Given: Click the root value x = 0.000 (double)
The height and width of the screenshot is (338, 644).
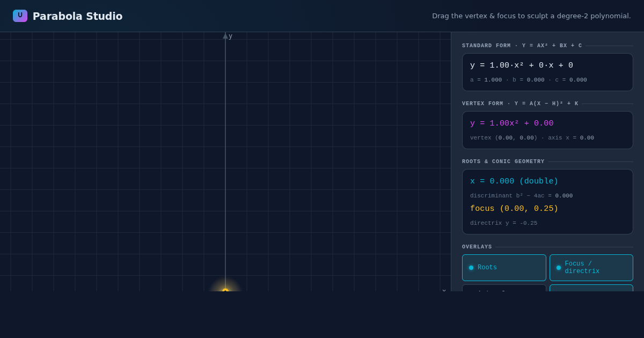Looking at the screenshot, I should 514,181.
